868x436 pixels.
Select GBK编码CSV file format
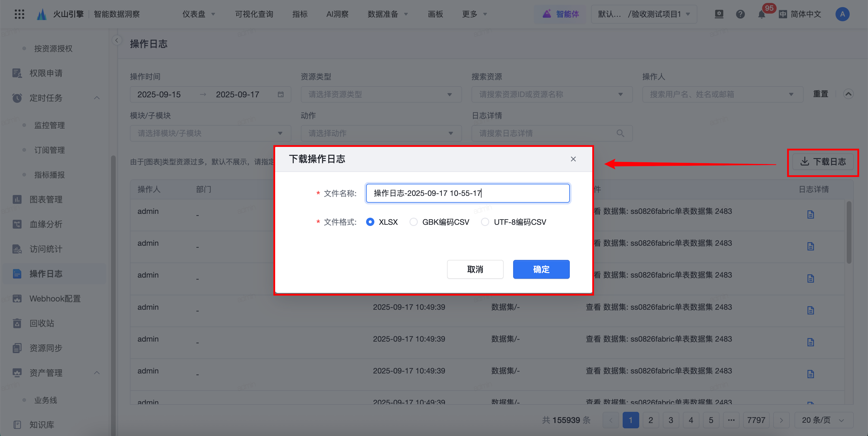[413, 222]
